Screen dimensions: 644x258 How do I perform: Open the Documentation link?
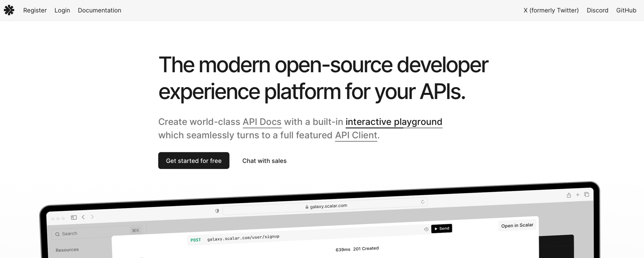point(99,10)
